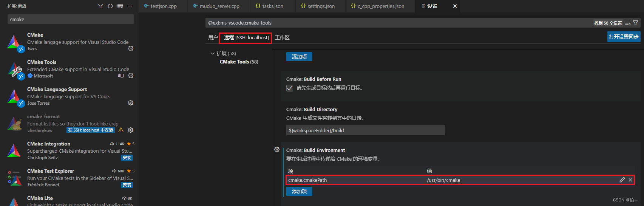Open the CMake Language Support extension logo
Image resolution: width=644 pixels, height=206 pixels.
pyautogui.click(x=14, y=97)
